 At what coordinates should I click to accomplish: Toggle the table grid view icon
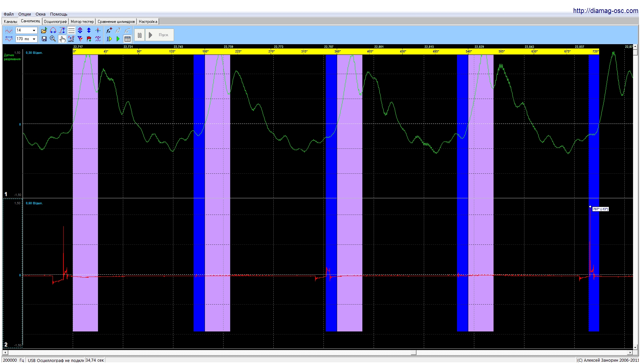pyautogui.click(x=127, y=39)
